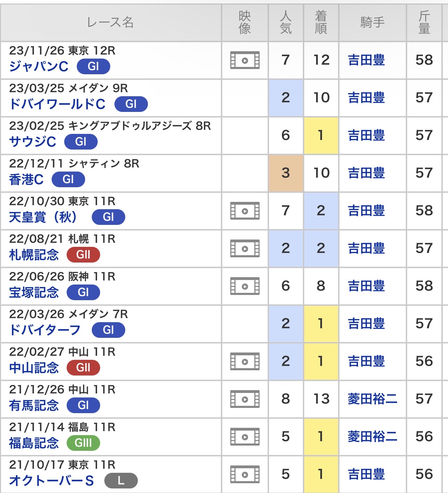Open the ドバイワールドC race link
This screenshot has width=448, height=493.
click(58, 104)
